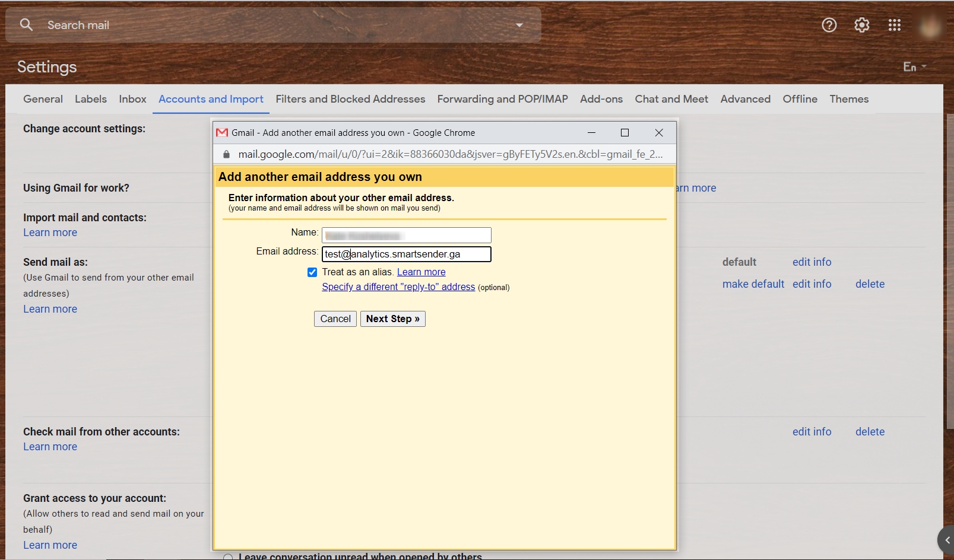Open Learn more under Send mail as
Image resolution: width=954 pixels, height=560 pixels.
coord(50,309)
